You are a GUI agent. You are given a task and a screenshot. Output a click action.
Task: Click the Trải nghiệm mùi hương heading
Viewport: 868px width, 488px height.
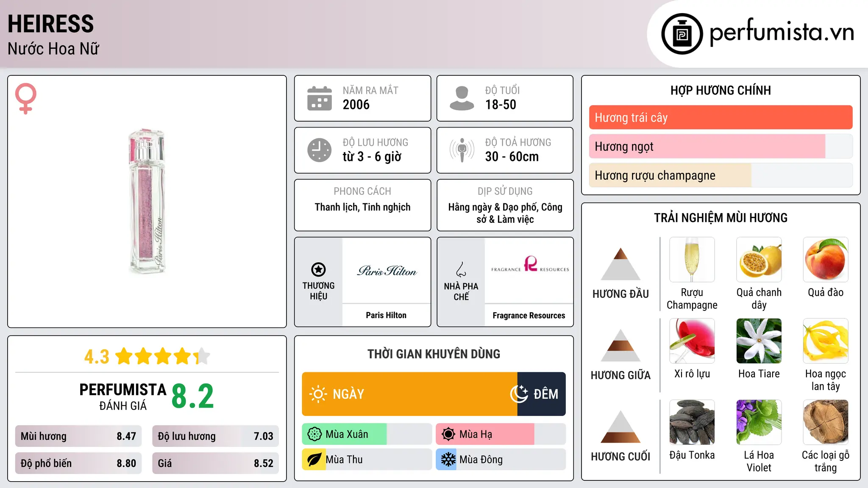pyautogui.click(x=721, y=218)
